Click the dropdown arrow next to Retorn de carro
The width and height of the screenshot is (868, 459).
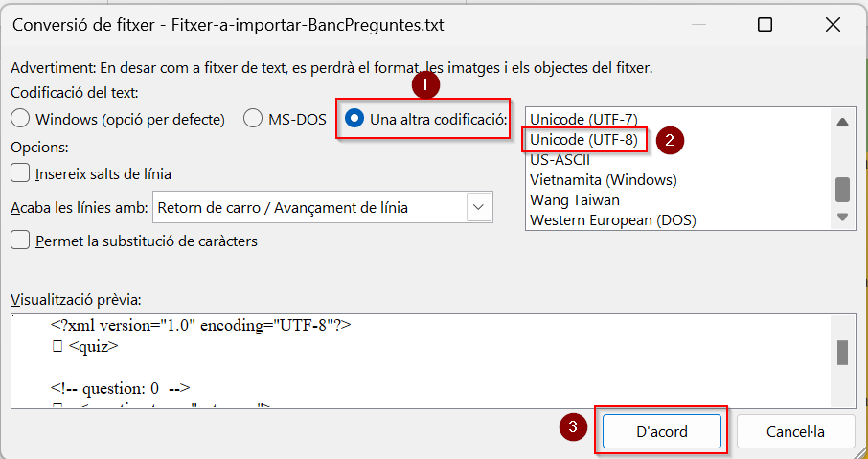[x=479, y=208]
